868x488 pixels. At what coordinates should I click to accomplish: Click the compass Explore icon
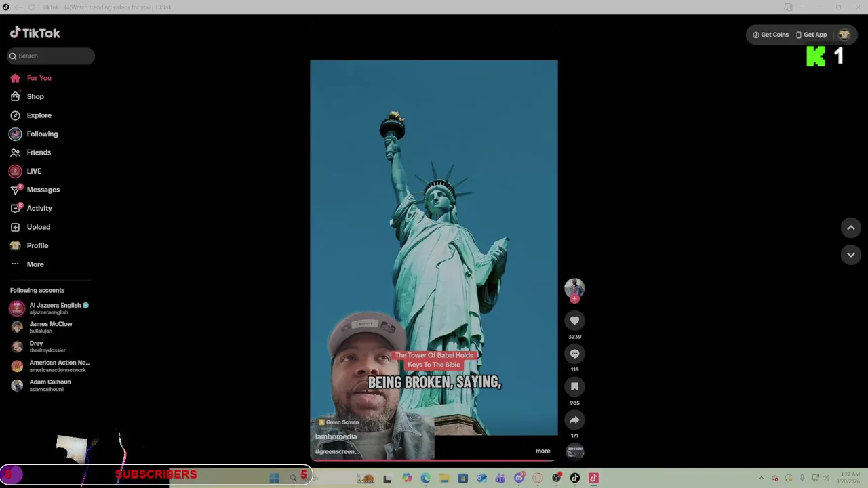15,115
